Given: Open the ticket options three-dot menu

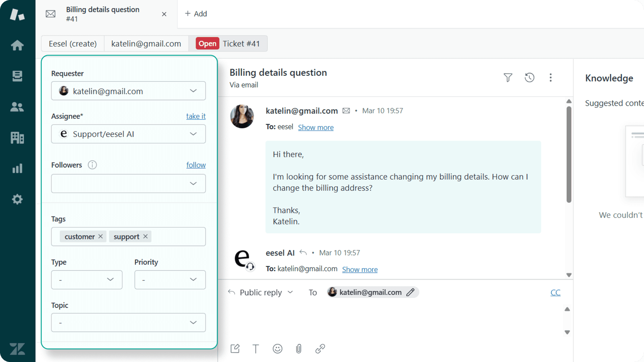Looking at the screenshot, I should 550,78.
